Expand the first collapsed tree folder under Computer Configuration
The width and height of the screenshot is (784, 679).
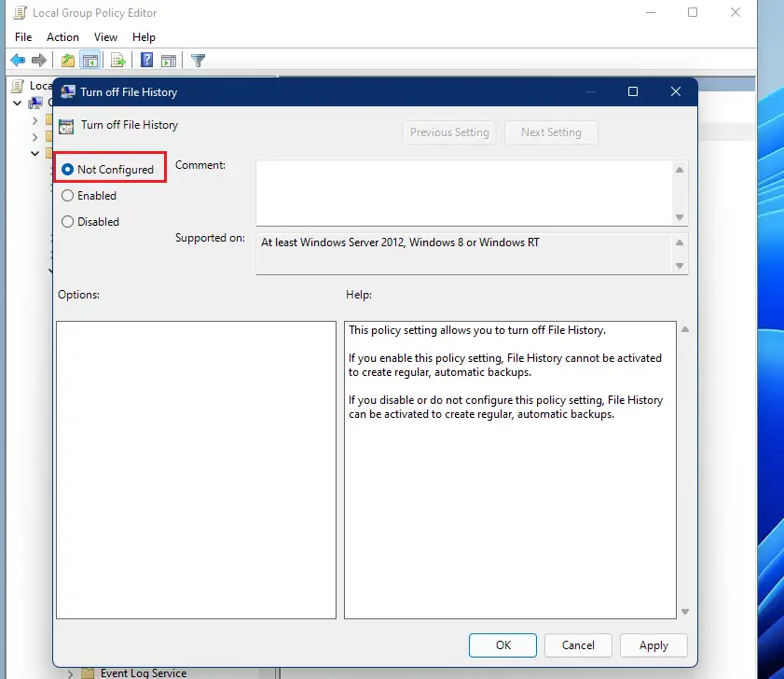[x=34, y=120]
